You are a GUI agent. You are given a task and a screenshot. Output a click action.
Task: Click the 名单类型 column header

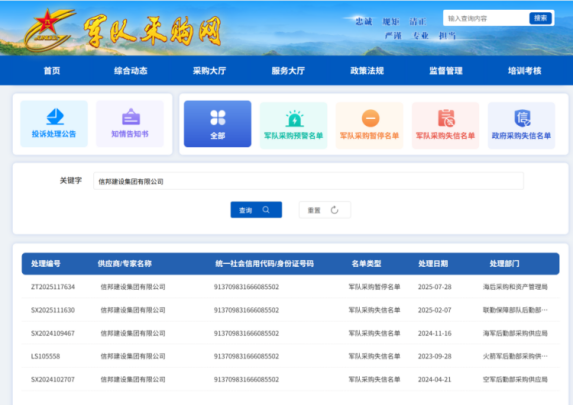[x=367, y=263]
